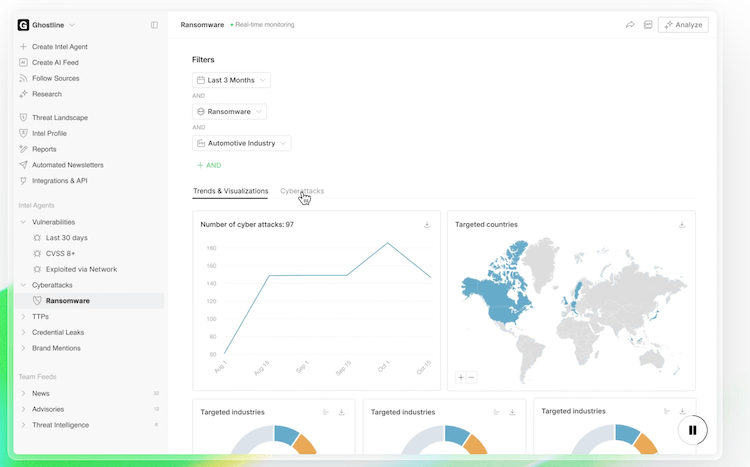The width and height of the screenshot is (750, 467).
Task: Select the Exploited via Network agent
Action: tap(81, 269)
